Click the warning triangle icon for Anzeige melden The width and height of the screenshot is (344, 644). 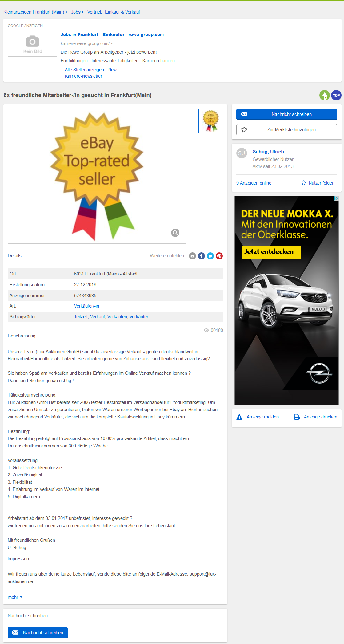(x=239, y=417)
